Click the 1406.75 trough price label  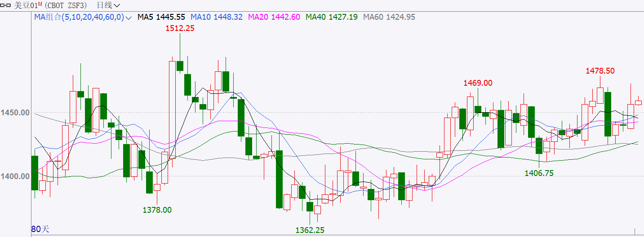tap(539, 173)
